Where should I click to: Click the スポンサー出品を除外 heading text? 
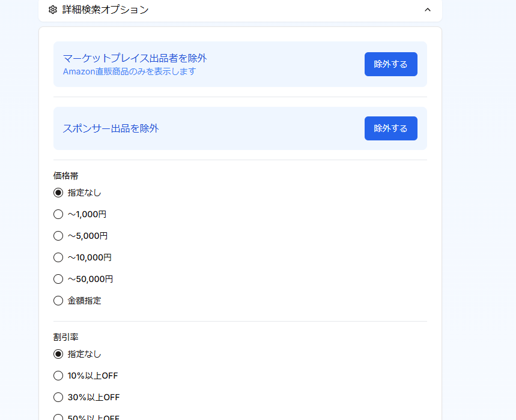(x=111, y=128)
